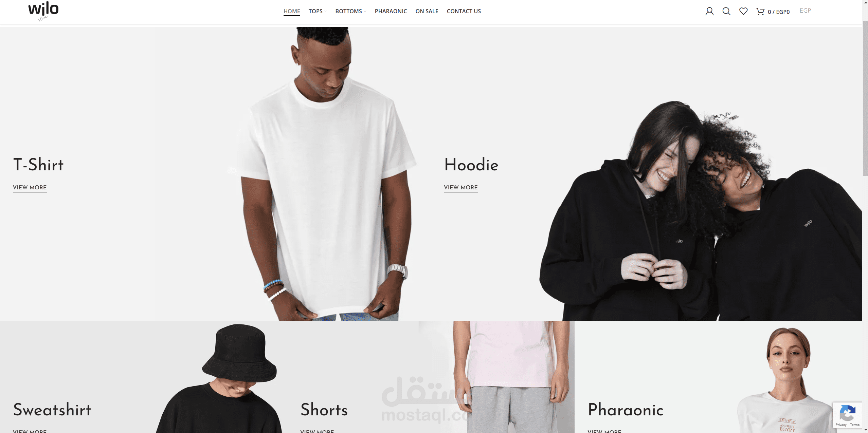Open the wishlist heart icon
This screenshot has height=433, width=868.
[743, 12]
